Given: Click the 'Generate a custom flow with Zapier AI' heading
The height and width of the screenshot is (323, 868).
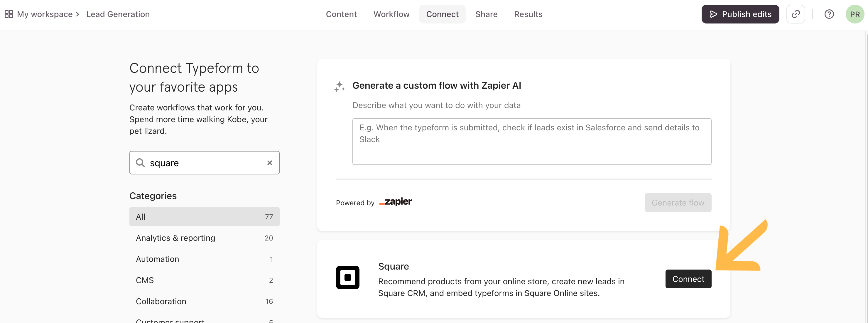Looking at the screenshot, I should coord(436,86).
